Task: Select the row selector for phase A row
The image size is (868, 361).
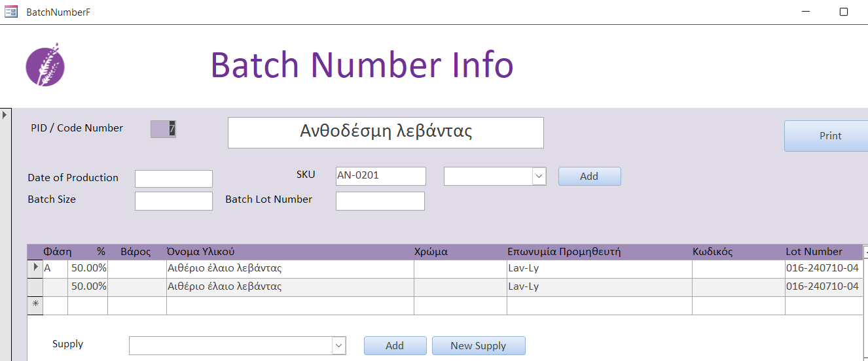Action: (35, 268)
